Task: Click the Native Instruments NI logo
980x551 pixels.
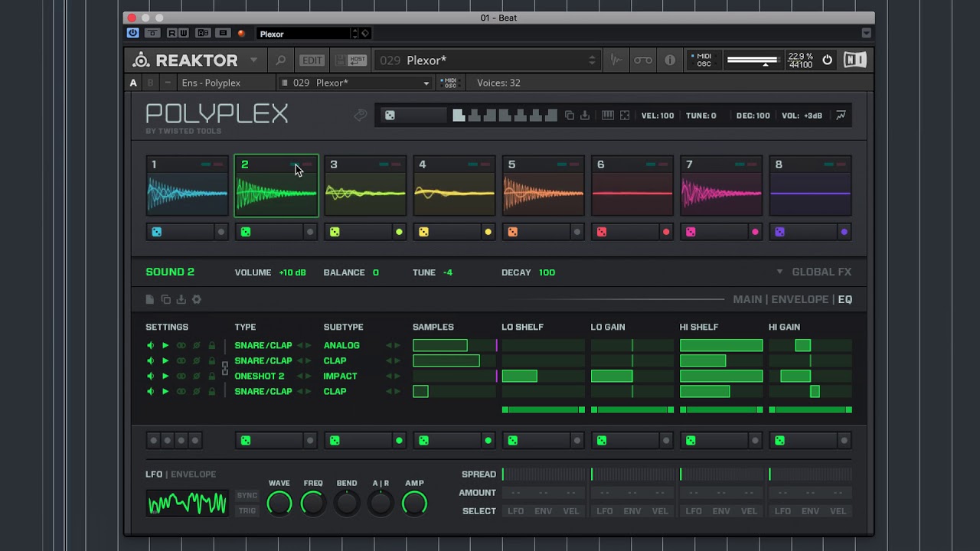Action: tap(855, 60)
